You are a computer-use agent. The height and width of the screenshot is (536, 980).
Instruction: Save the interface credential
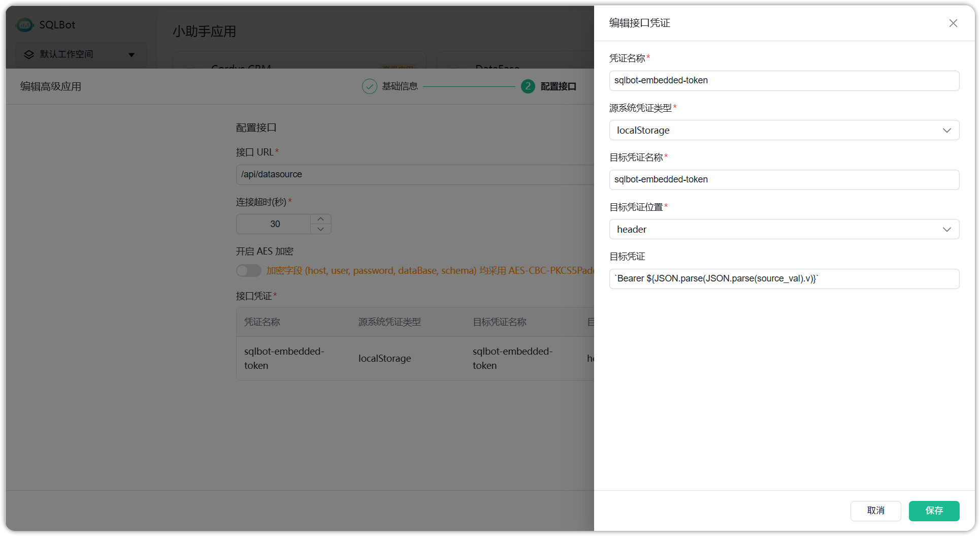[x=934, y=511]
